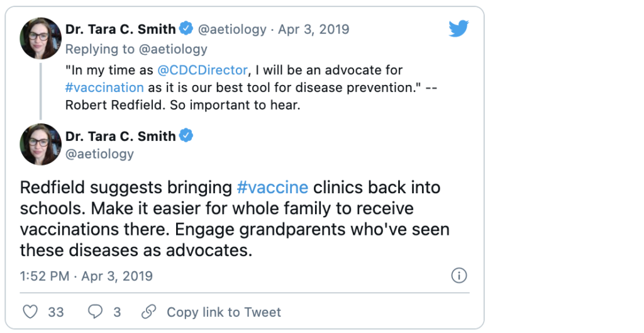Open top profile avatar thumbnail
This screenshot has width=644, height=333.
coord(40,38)
